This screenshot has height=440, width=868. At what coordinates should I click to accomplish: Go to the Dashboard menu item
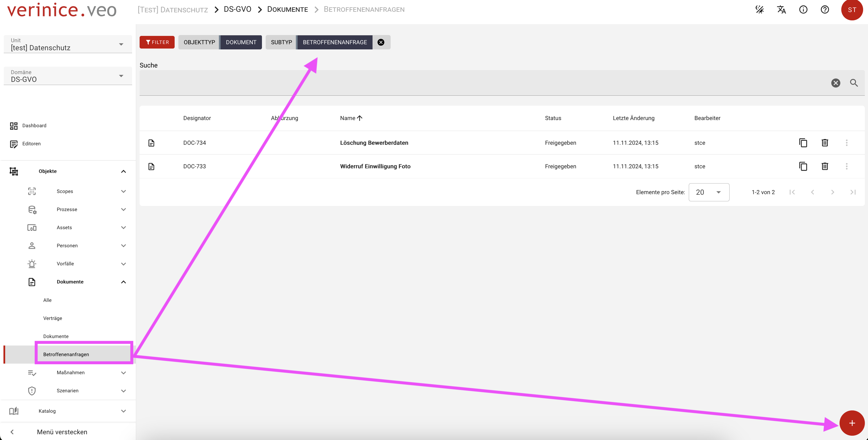pos(34,125)
